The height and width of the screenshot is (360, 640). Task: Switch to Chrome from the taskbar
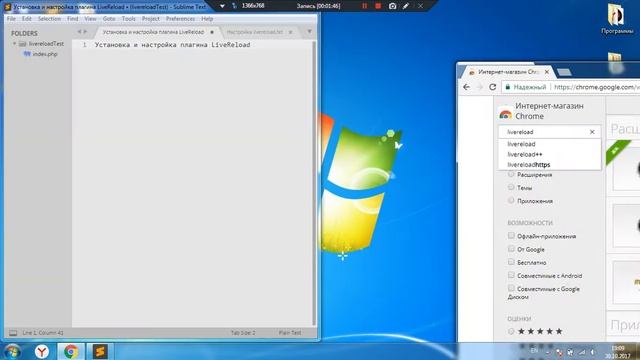tap(71, 351)
